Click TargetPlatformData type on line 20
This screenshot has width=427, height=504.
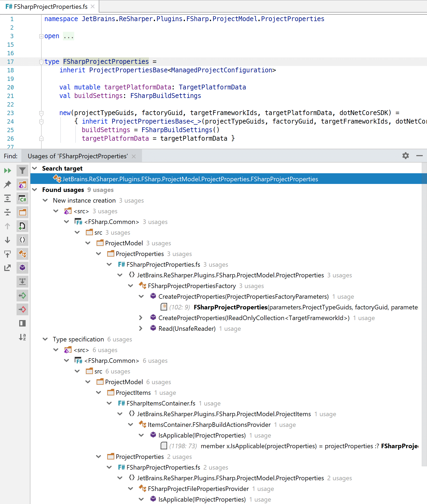tap(212, 87)
